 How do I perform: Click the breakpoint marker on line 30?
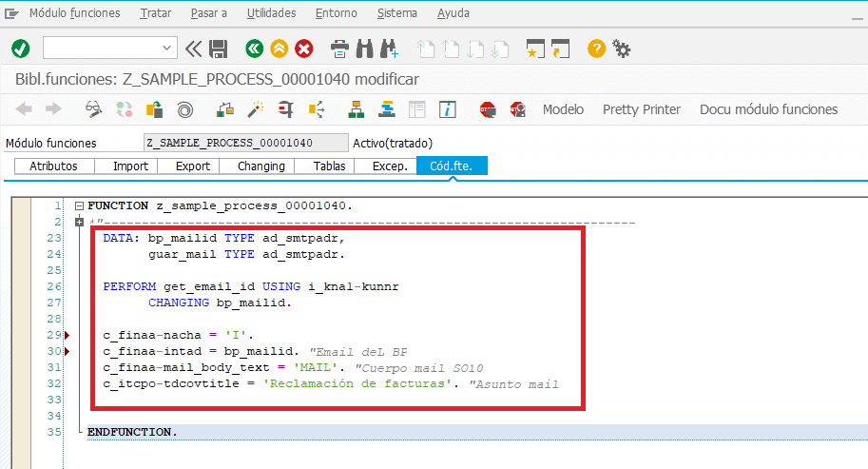(67, 351)
